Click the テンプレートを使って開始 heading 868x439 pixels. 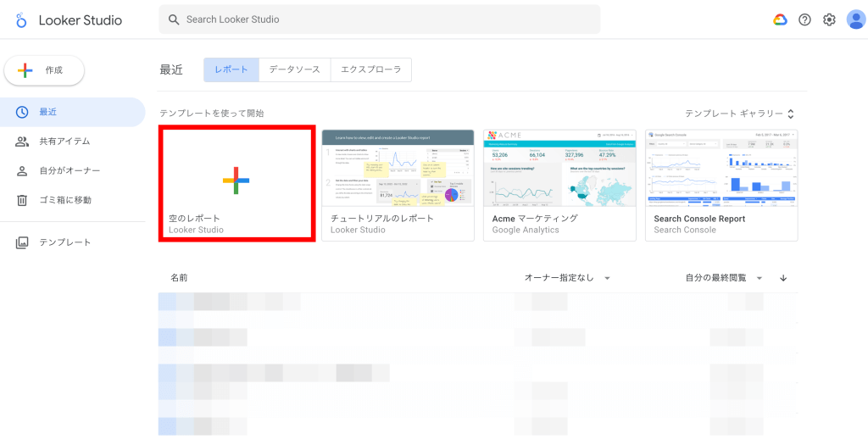coord(212,114)
